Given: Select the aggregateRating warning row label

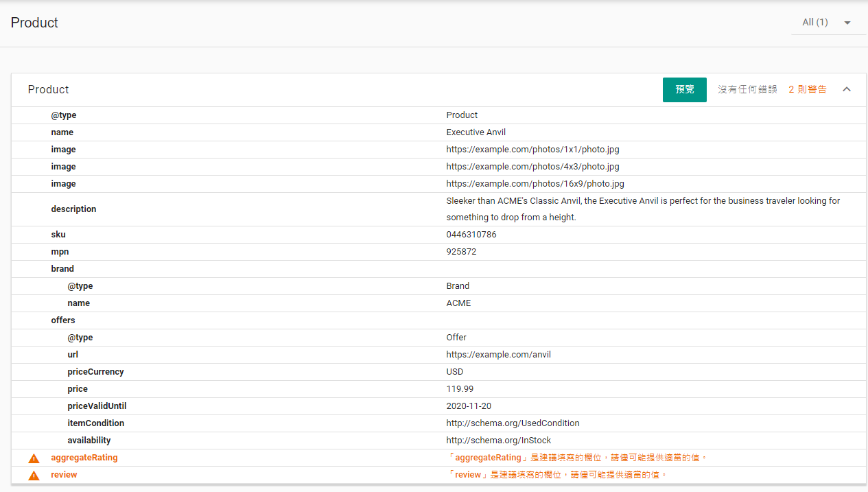Looking at the screenshot, I should pos(84,458).
